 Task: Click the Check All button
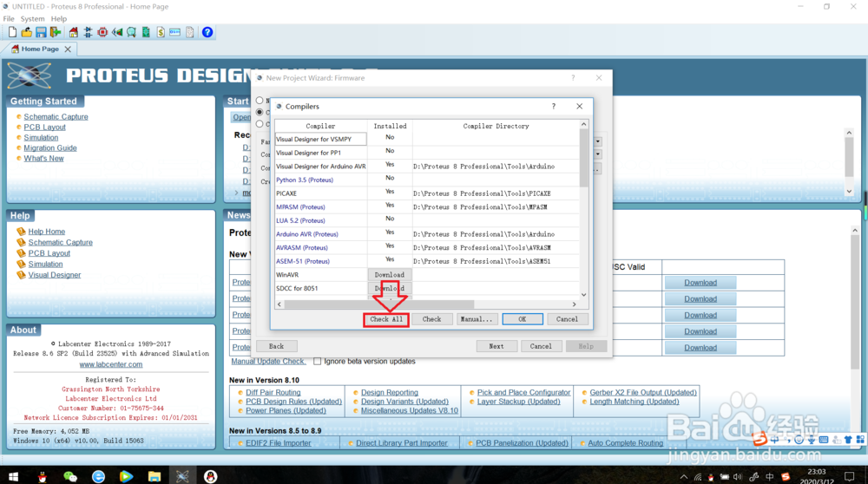click(386, 319)
